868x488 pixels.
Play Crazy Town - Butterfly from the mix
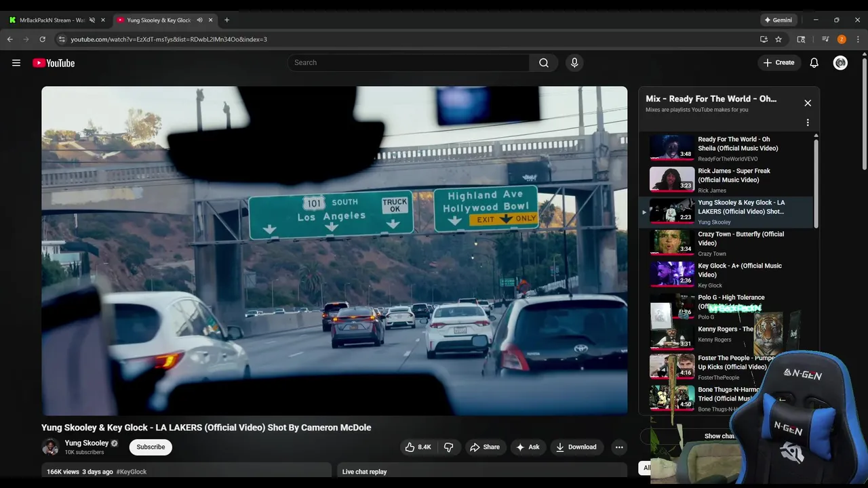coord(727,243)
